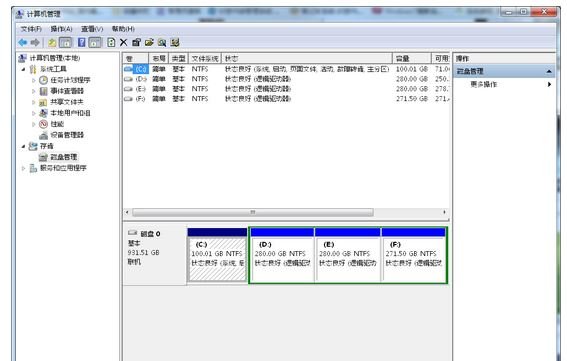Viewport: 567px width, 361px height.
Task: Click the Up One Level folder icon
Action: coord(52,43)
